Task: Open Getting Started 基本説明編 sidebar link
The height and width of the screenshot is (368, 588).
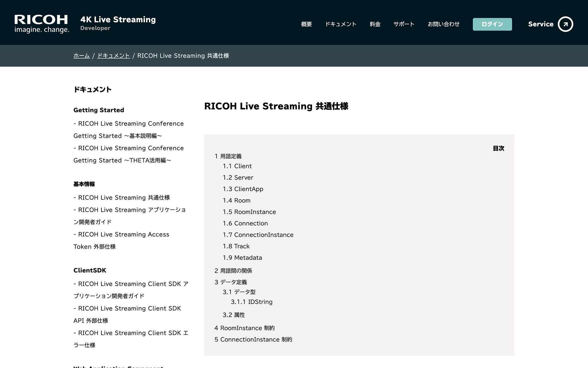Action: (x=129, y=129)
